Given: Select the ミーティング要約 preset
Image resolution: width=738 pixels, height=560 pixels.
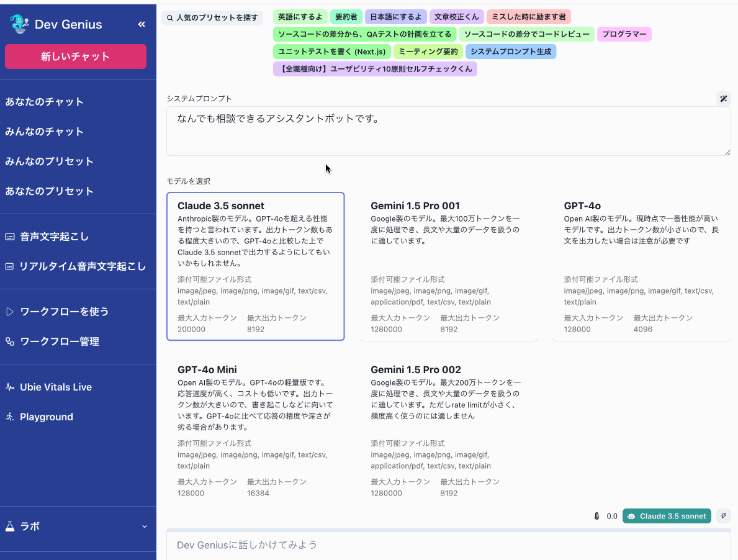Looking at the screenshot, I should (x=428, y=52).
